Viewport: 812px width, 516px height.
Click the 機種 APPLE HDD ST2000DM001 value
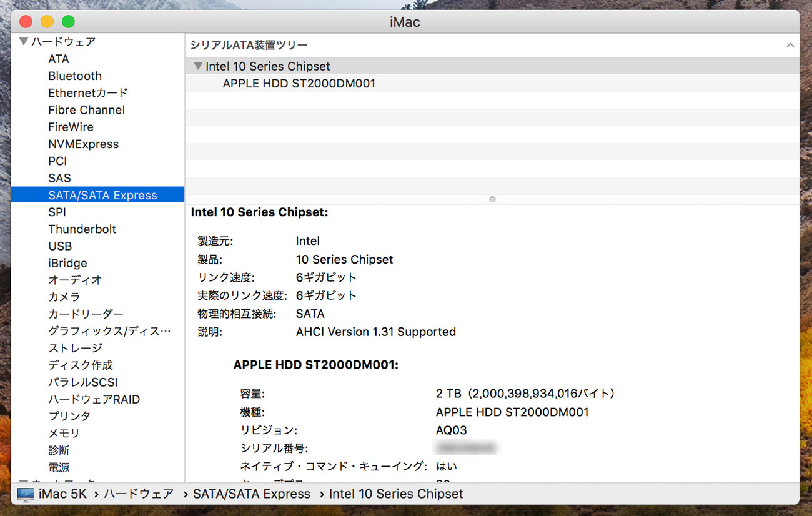pyautogui.click(x=512, y=412)
